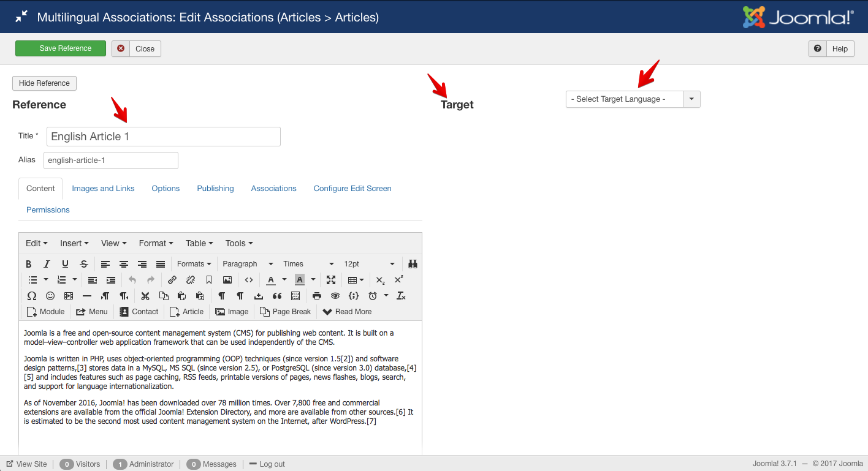This screenshot has height=471, width=868.
Task: Click the emoticons smiley icon
Action: 50,296
